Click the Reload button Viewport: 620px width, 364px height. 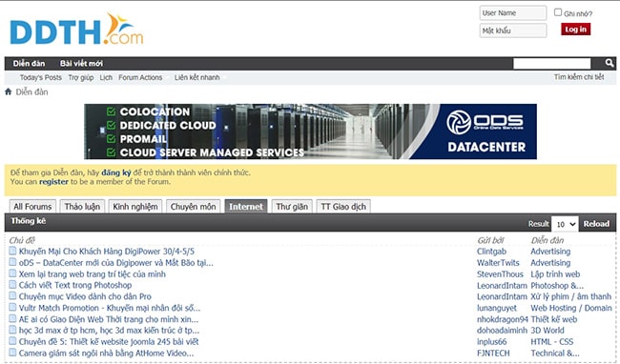[596, 224]
